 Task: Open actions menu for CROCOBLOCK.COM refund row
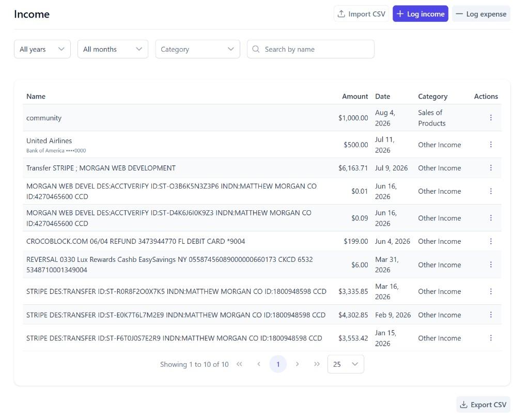(491, 241)
